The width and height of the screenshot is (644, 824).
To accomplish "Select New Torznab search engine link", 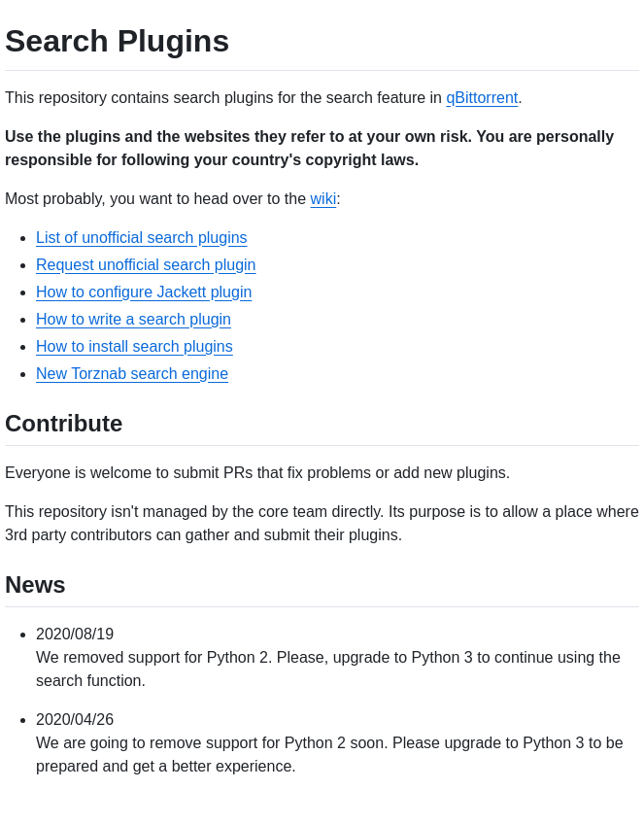I will (132, 374).
